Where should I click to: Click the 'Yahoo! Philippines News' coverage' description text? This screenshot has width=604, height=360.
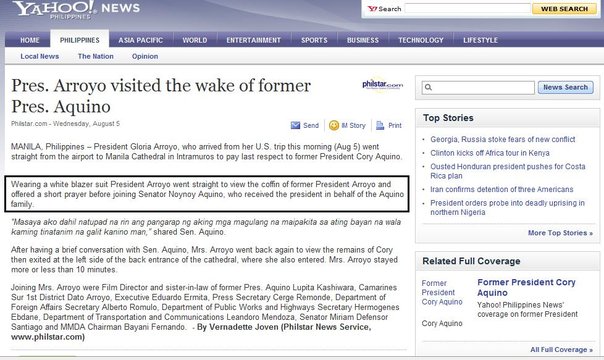(527, 310)
